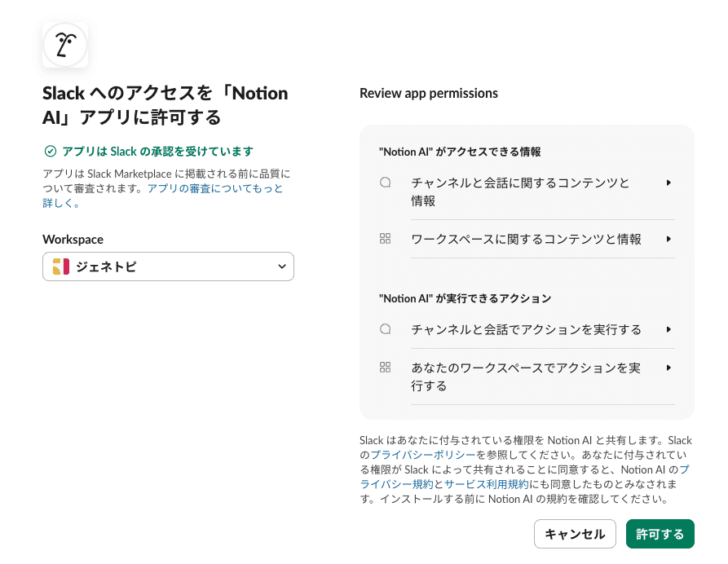The width and height of the screenshot is (728, 564).
Task: Click the アプリは Slack の承認を受けています text
Action: pos(157,151)
